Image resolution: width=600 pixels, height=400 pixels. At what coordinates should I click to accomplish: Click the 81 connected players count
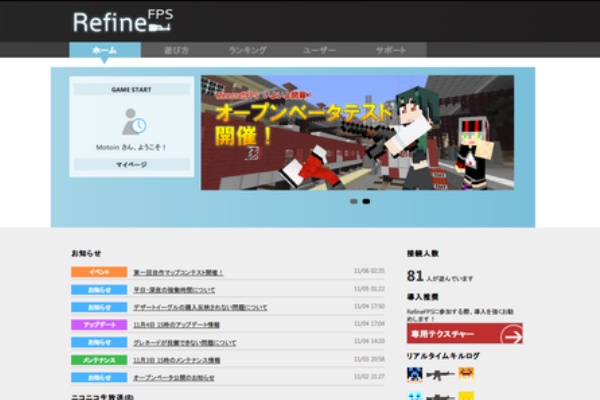(415, 276)
